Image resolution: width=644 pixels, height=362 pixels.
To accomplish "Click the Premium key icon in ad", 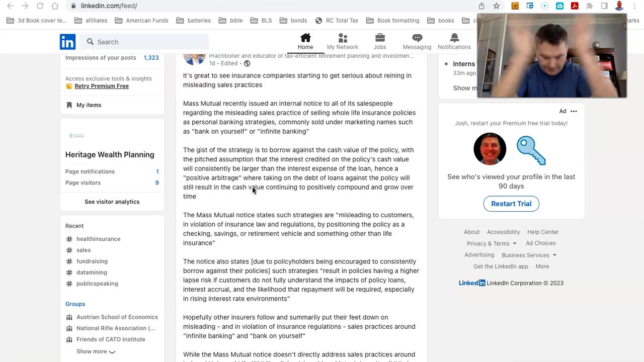I will point(531,149).
